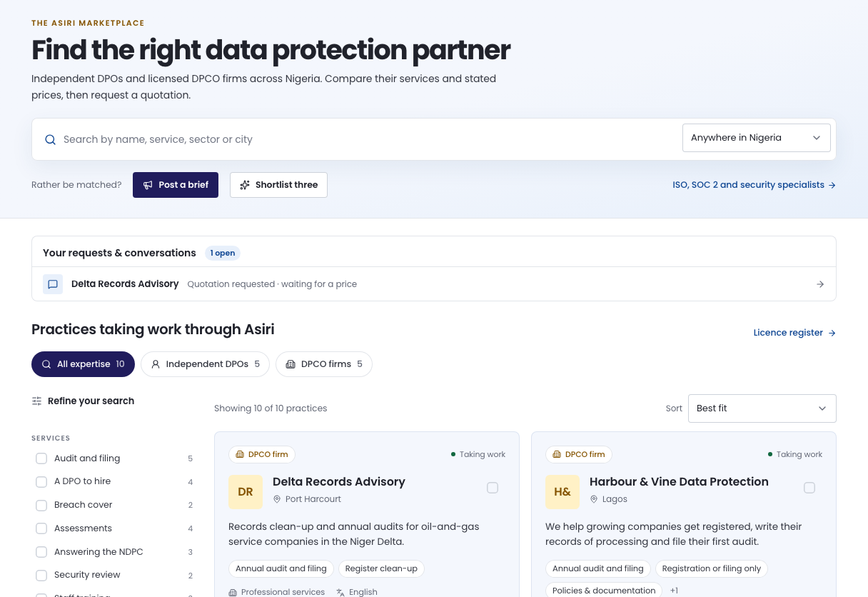Screen dimensions: 868x597
Task: Click the DR avatar on the Delta Records Advisory card
Action: (x=246, y=492)
